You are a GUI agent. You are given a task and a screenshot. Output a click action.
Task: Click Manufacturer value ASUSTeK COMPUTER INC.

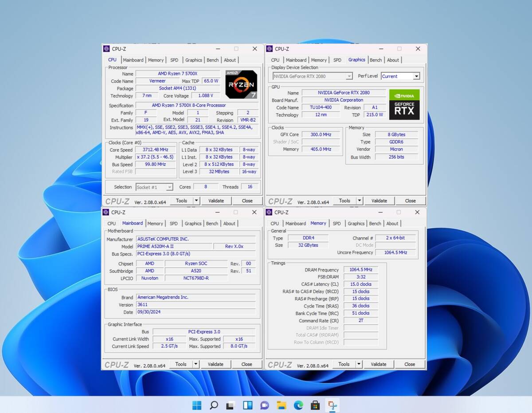point(196,239)
